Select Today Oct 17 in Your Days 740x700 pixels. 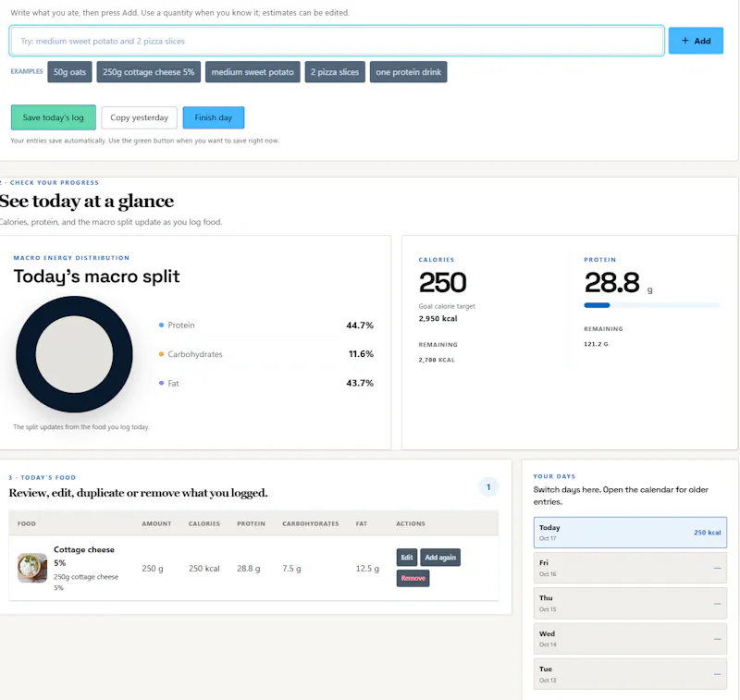630,532
